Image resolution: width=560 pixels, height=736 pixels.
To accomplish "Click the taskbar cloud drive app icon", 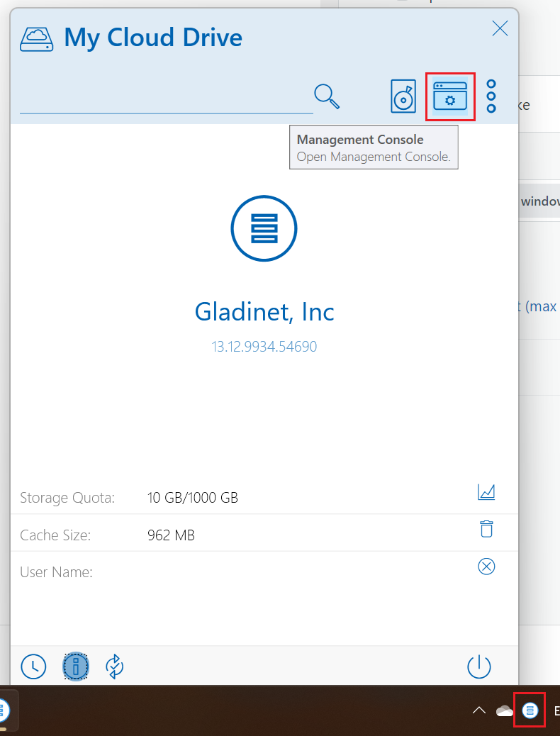I will 4,710.
